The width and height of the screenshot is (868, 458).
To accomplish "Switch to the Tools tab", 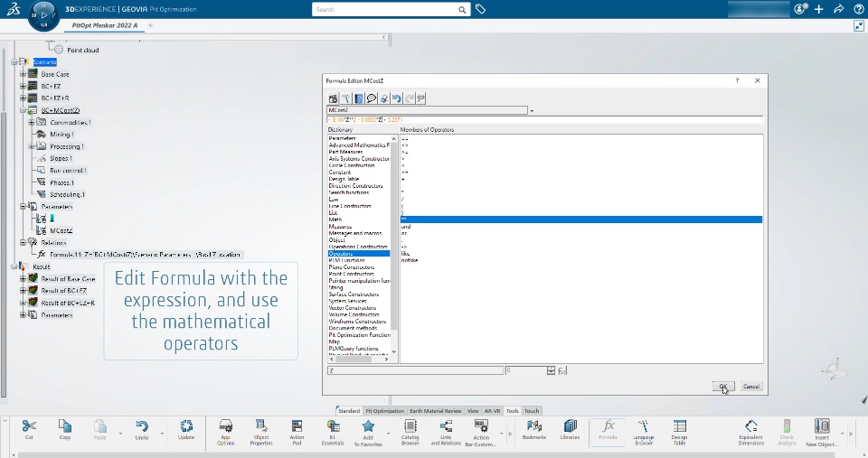I will click(512, 411).
